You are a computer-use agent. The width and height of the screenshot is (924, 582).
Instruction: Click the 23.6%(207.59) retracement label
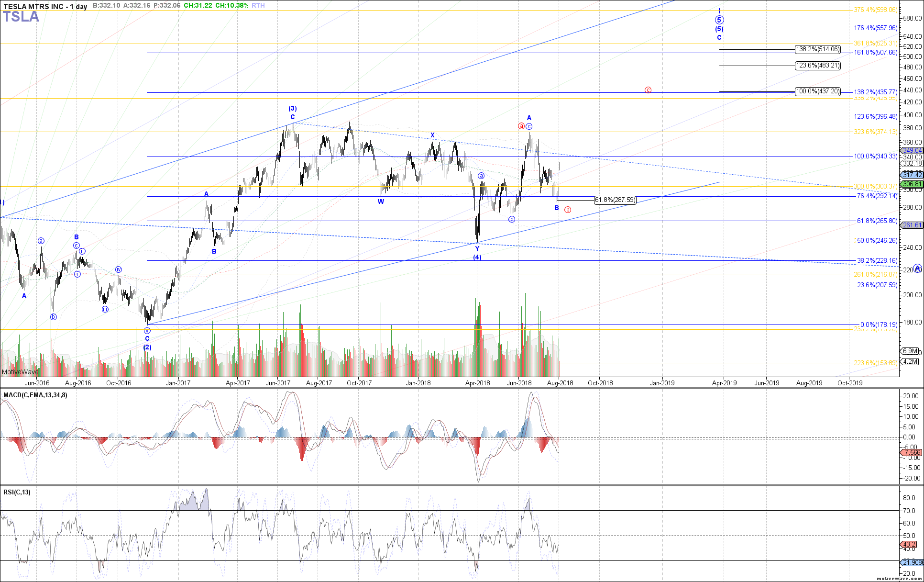point(877,285)
